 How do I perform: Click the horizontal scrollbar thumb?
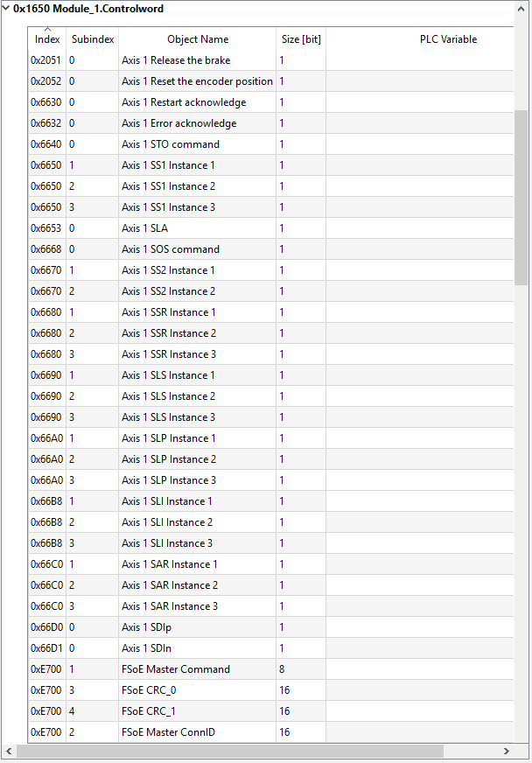pos(230,751)
